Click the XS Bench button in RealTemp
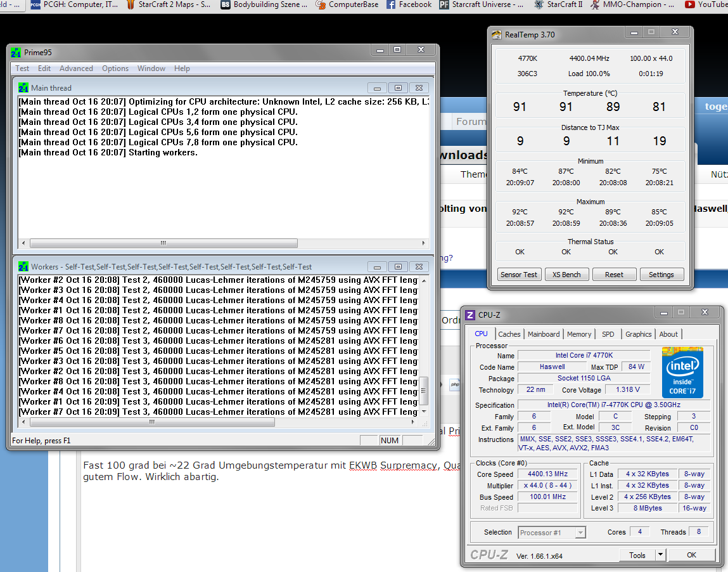The image size is (728, 572). point(566,275)
